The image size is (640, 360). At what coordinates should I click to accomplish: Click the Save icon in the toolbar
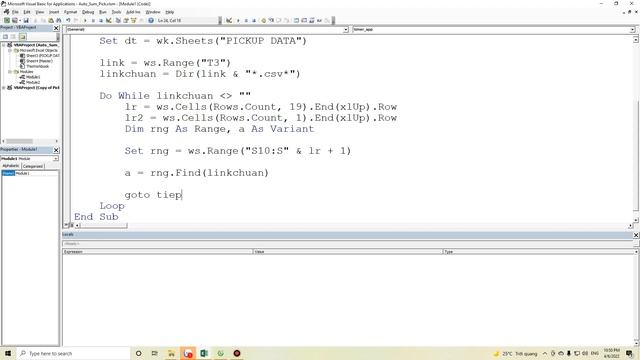pyautogui.click(x=26, y=20)
